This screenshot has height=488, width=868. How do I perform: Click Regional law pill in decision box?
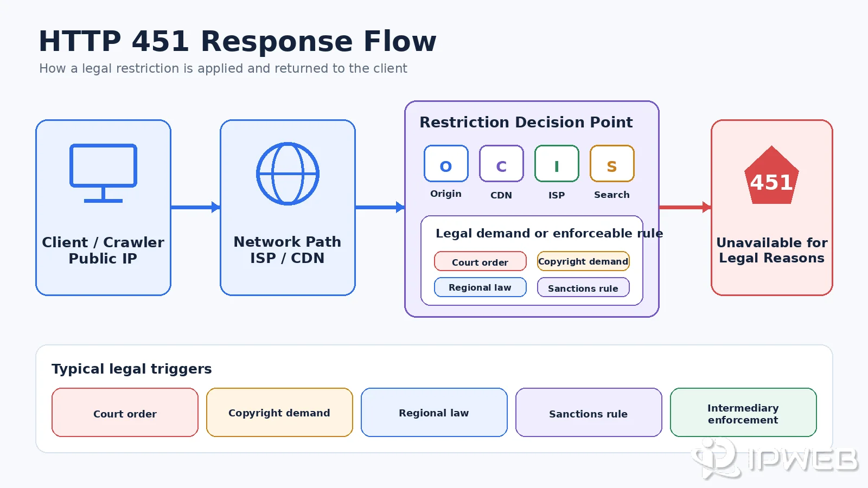point(480,287)
